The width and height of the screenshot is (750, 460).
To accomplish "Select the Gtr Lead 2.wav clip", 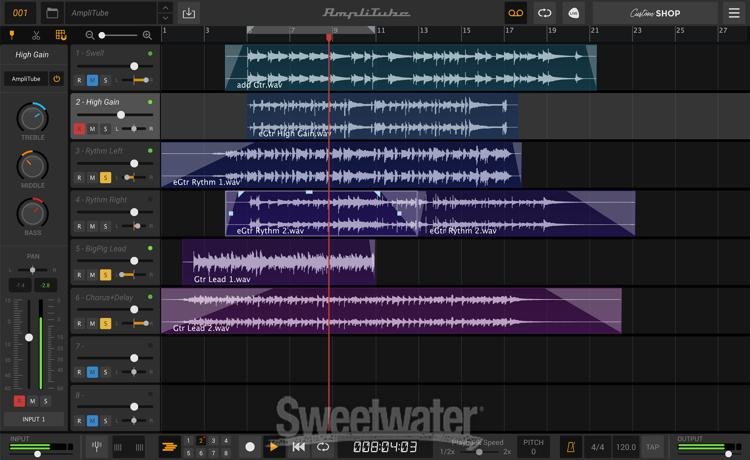I will pos(391,311).
